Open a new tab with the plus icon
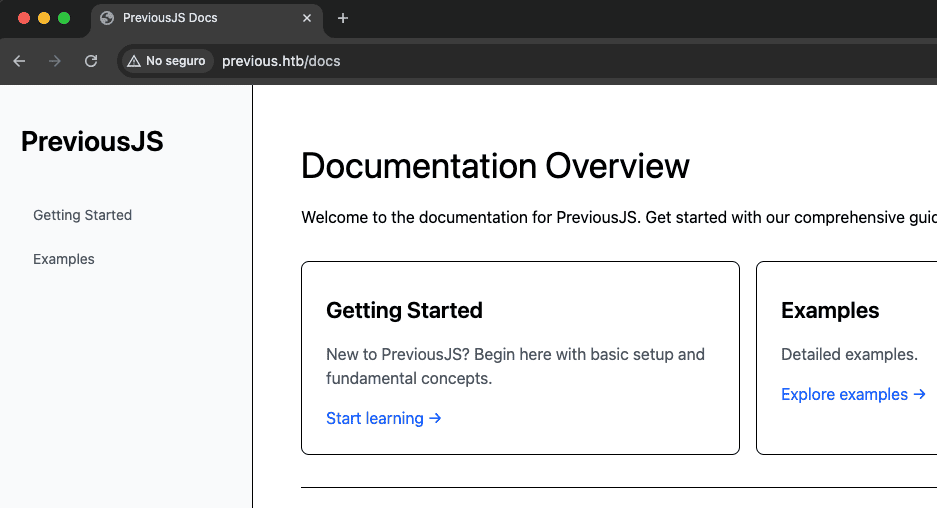 [x=343, y=18]
